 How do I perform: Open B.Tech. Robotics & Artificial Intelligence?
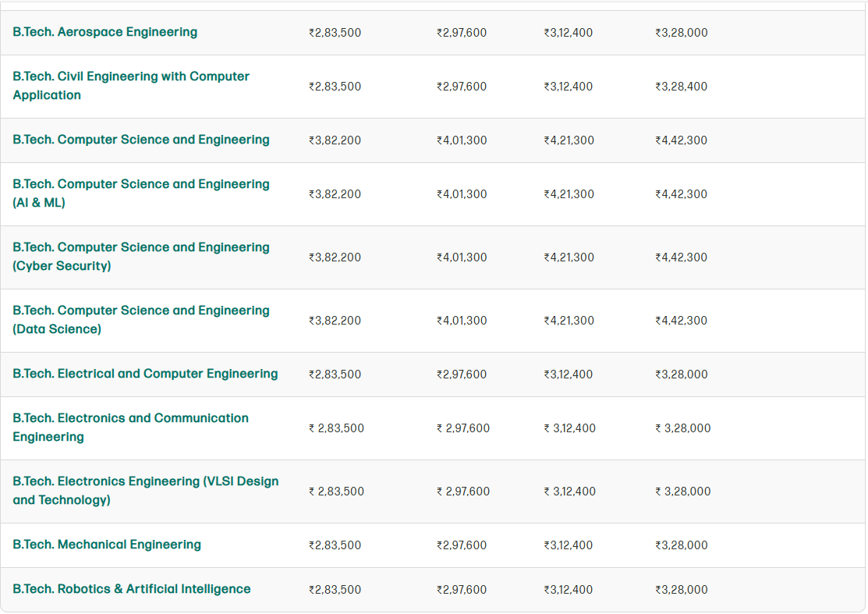(x=131, y=589)
